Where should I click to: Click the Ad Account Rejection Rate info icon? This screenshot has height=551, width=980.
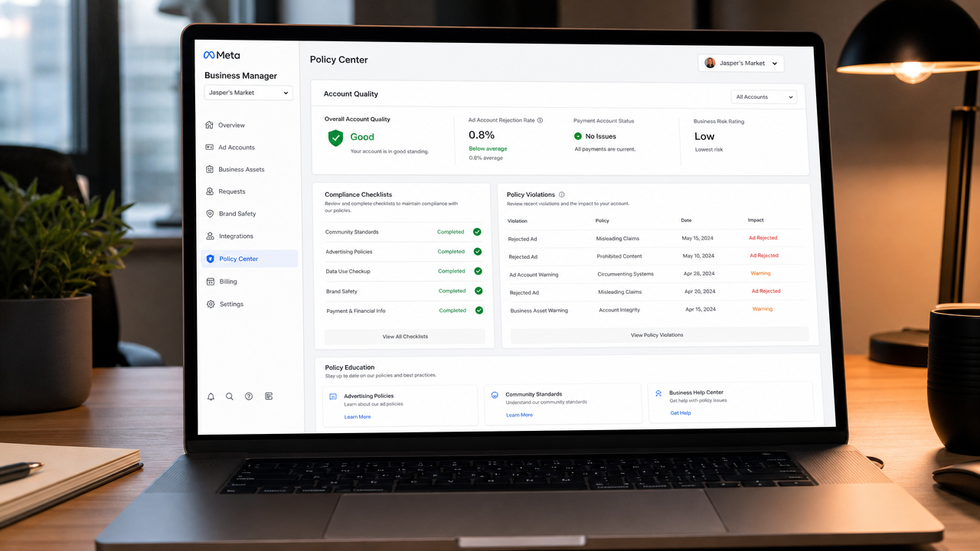pyautogui.click(x=540, y=120)
